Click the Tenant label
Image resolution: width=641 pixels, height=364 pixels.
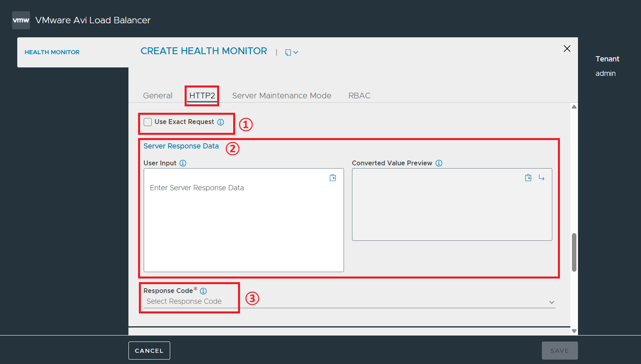coord(607,59)
